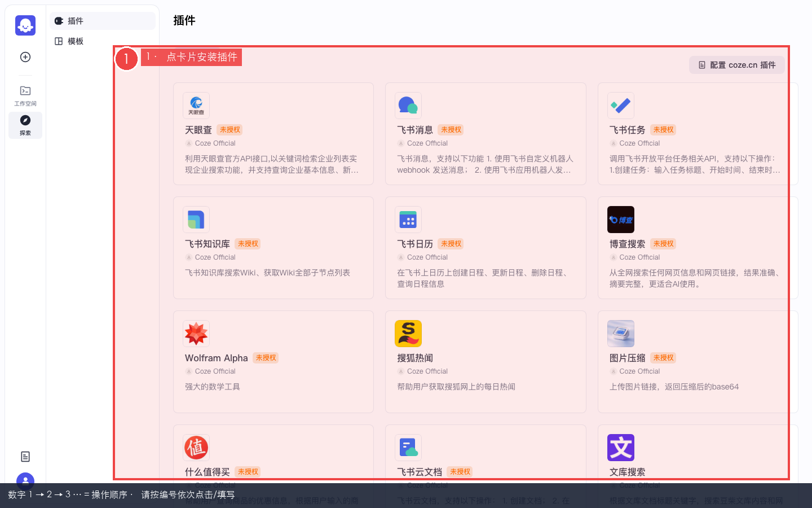Click 未授权 badge on 飞书消息 card
Viewport: 812px width, 508px height.
click(451, 130)
